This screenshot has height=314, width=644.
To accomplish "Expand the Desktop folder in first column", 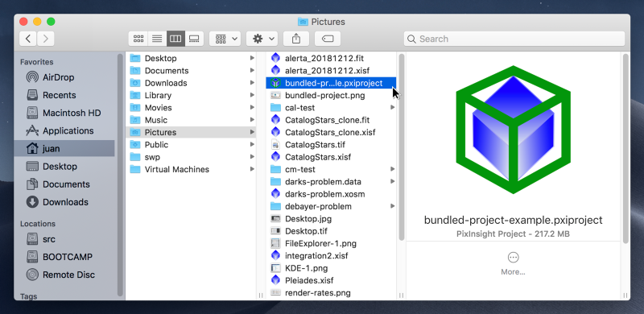I will [252, 58].
